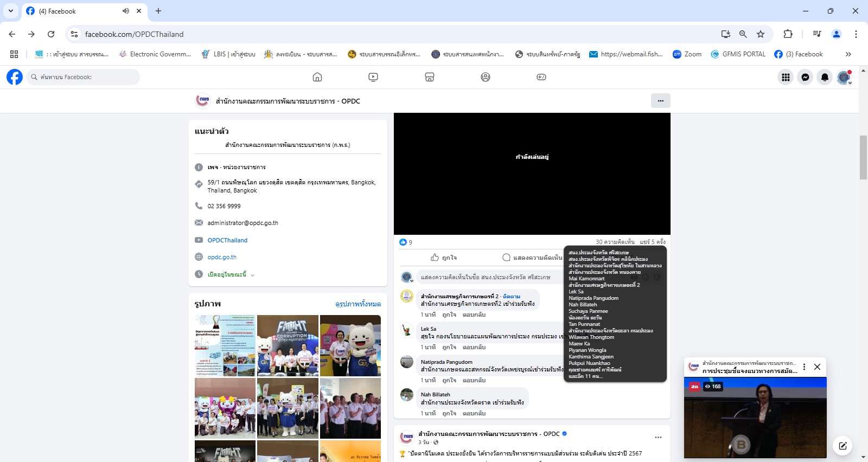The width and height of the screenshot is (868, 462).
Task: Mute the Facebook tab audio icon
Action: [x=125, y=11]
